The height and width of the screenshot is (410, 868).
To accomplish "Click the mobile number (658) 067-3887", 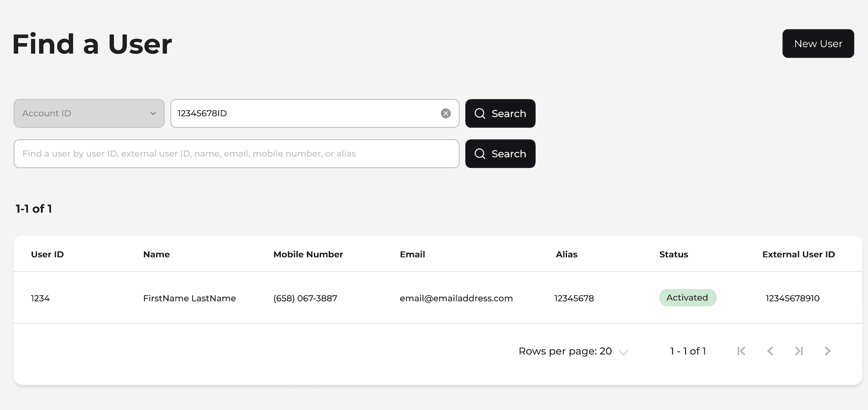I will click(305, 298).
